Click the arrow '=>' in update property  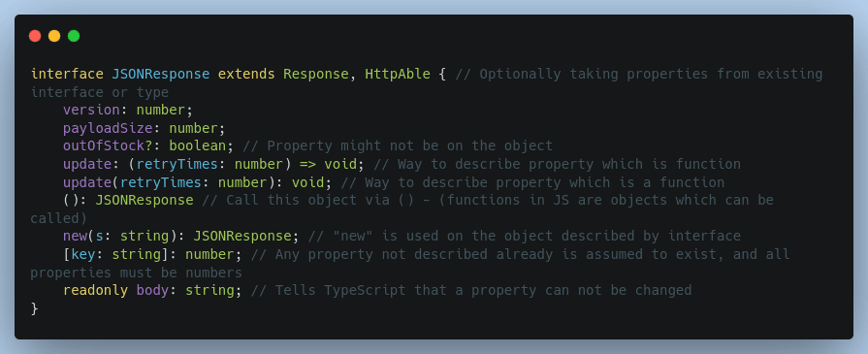tap(307, 165)
